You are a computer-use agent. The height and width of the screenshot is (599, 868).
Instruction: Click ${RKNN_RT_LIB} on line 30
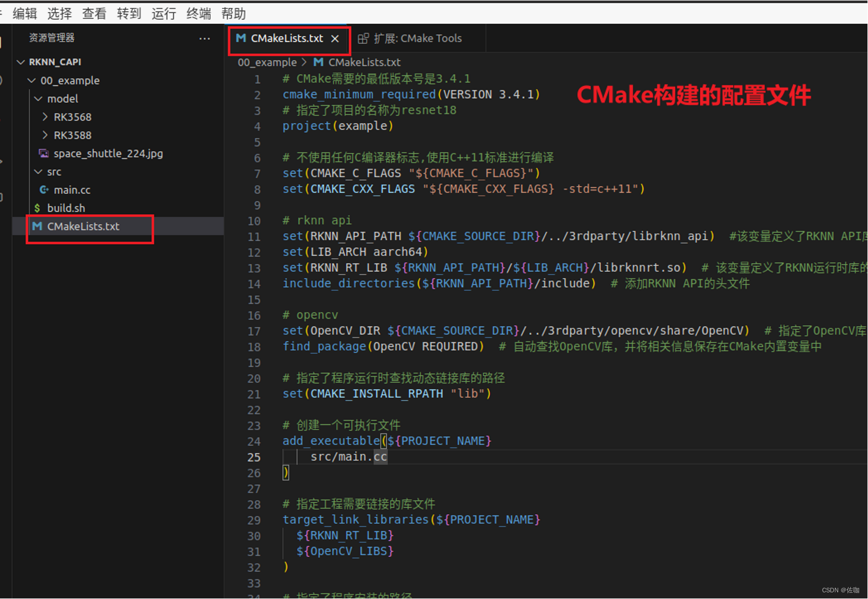pos(345,535)
